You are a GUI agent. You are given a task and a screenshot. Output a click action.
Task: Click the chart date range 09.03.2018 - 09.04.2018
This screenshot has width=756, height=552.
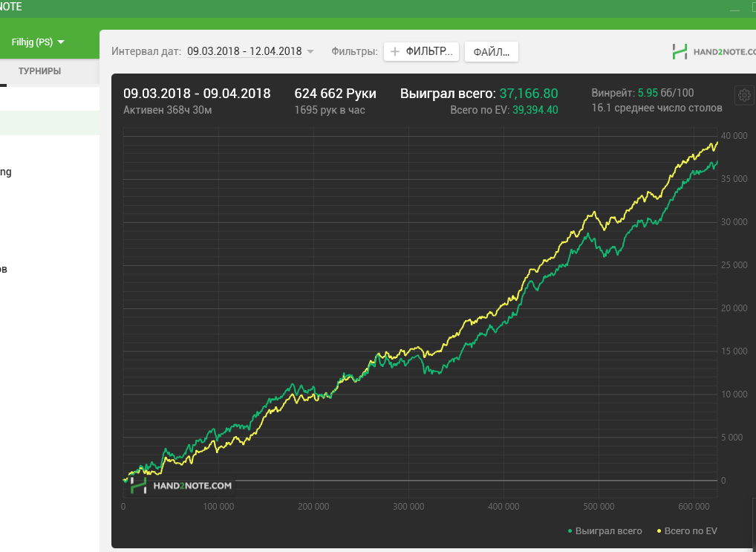pyautogui.click(x=197, y=94)
